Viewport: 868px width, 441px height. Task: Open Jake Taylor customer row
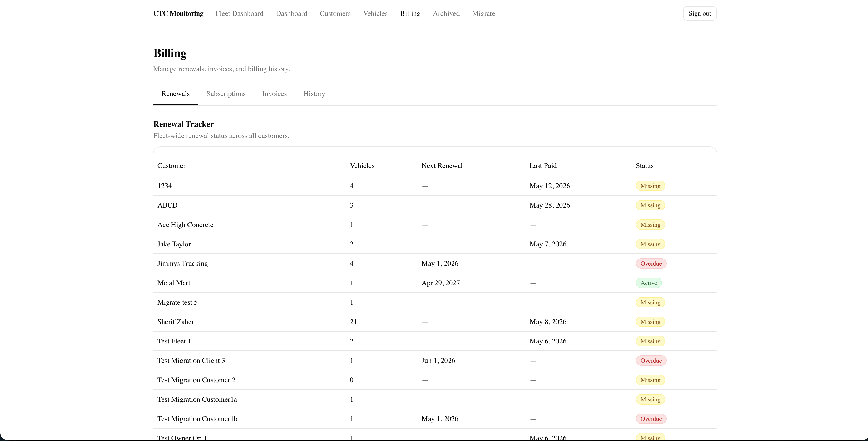[x=435, y=244]
